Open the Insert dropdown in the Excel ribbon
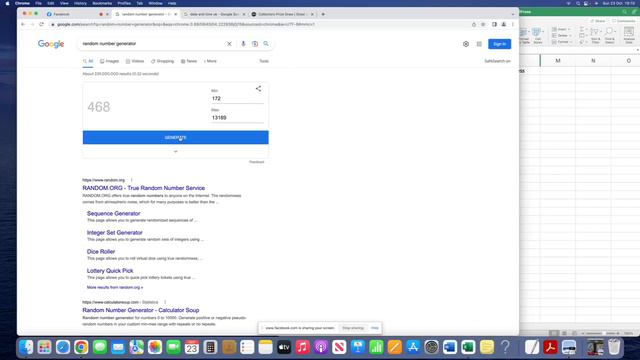Screen dimensions: 640x360 click(x=560, y=29)
